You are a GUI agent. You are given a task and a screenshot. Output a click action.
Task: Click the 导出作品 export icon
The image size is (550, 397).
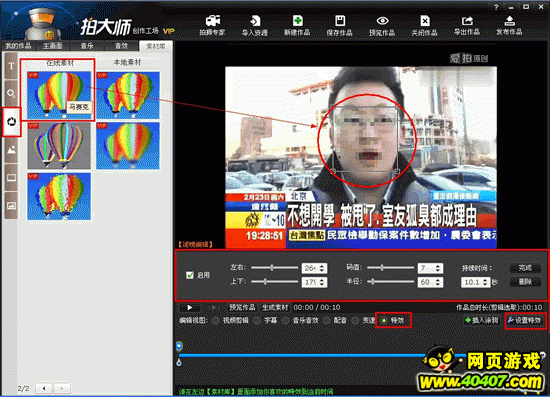click(467, 21)
